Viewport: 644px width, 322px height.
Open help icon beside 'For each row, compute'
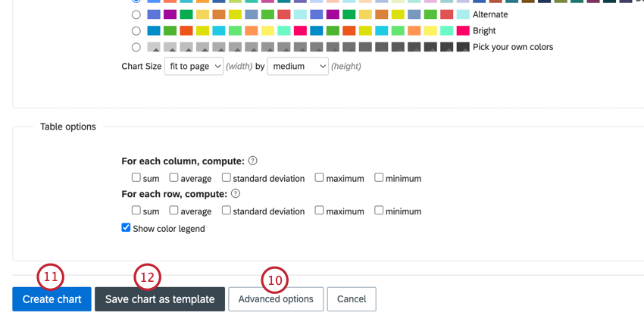236,193
